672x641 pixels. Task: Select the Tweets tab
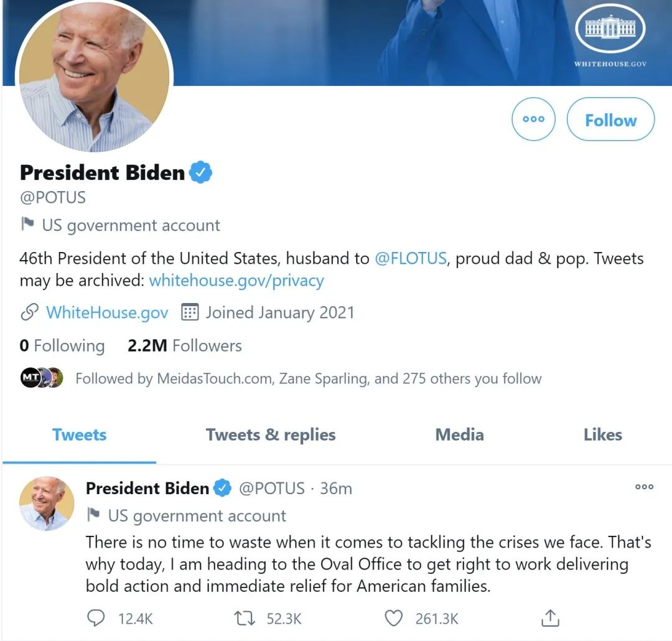[80, 434]
